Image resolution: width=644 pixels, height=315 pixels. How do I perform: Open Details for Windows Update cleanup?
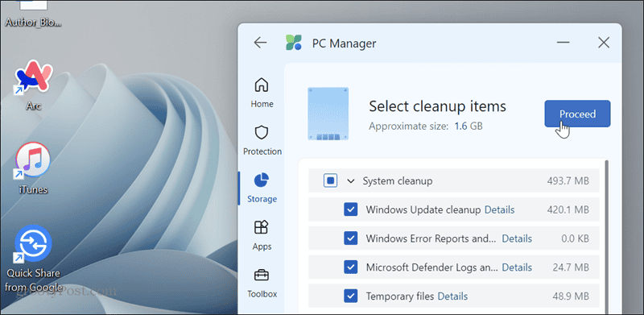499,209
